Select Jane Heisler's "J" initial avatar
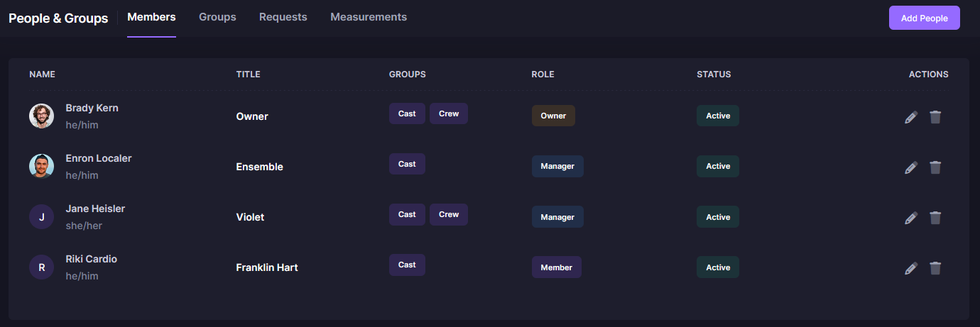Screen dimensions: 980x327 pos(41,217)
